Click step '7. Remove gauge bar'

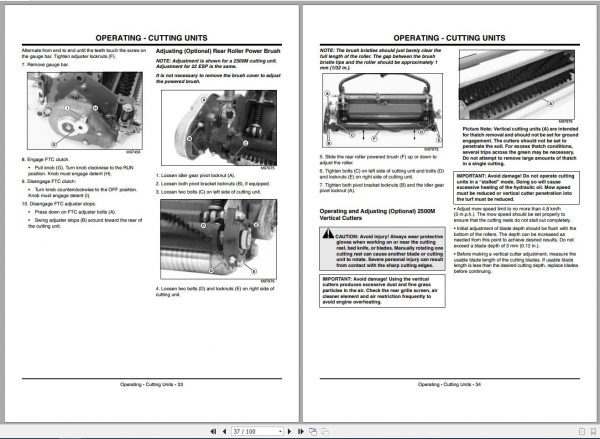tap(45, 65)
